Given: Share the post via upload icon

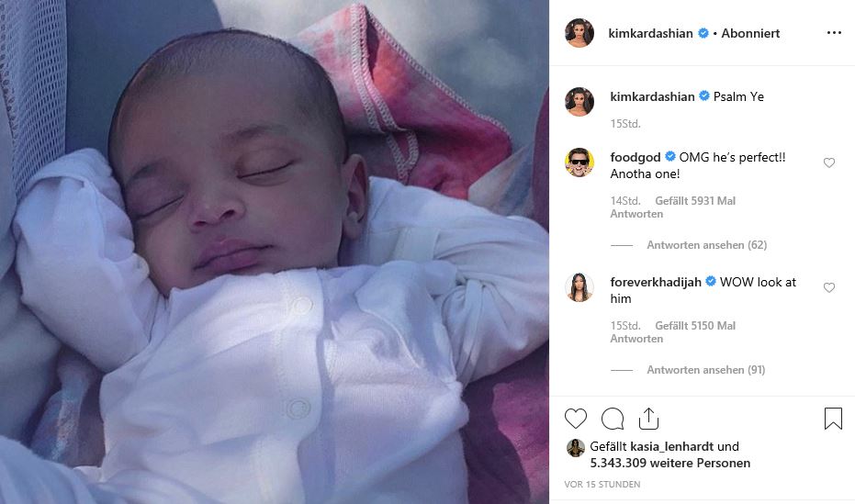Looking at the screenshot, I should click(649, 419).
